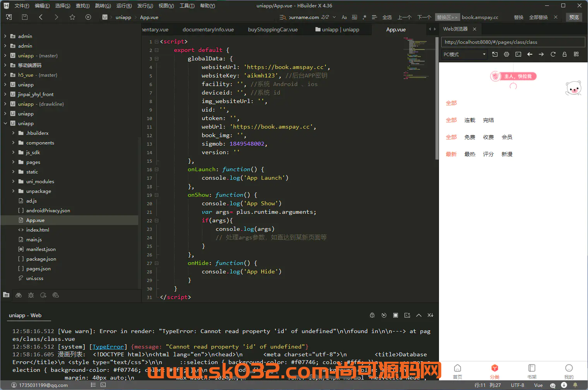Select the project manager file icon at sidebar bottom
Screen dimensions: 588x390
pos(6,295)
